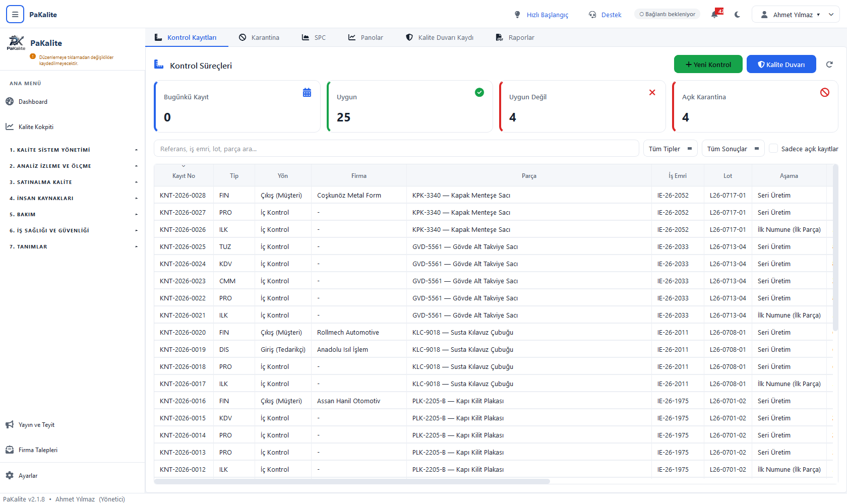The height and width of the screenshot is (504, 847).
Task: Click the Destek headset link
Action: [605, 15]
